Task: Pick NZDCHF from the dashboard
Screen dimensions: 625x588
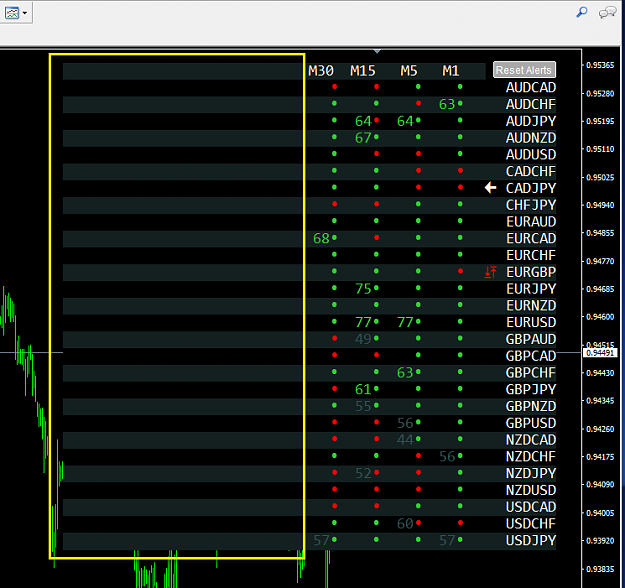Action: (x=531, y=456)
